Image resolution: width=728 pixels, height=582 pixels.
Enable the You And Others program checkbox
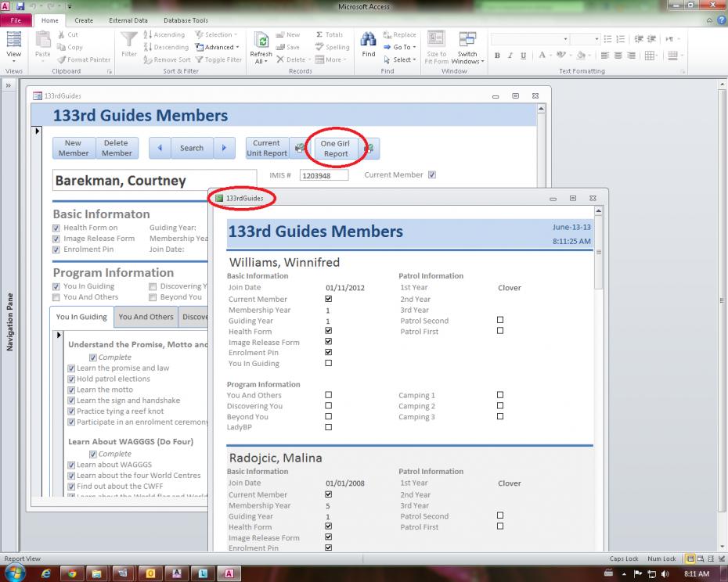56,297
